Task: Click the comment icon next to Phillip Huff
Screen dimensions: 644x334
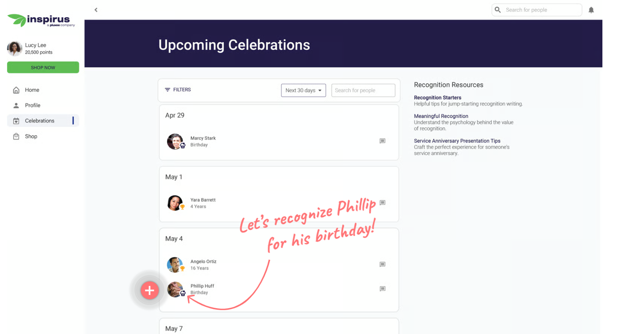Action: pyautogui.click(x=382, y=289)
